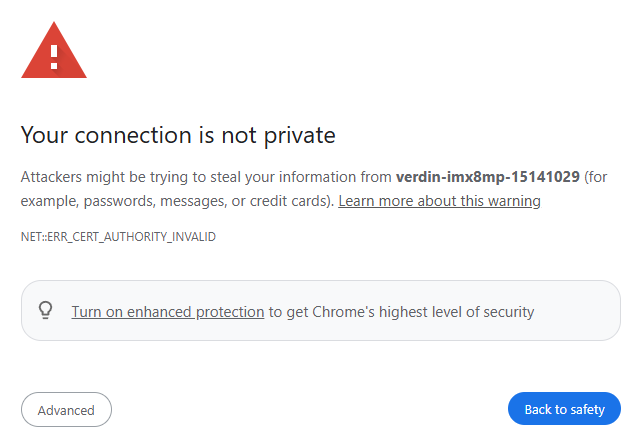Click the "(for" text after the hostname

tap(597, 177)
